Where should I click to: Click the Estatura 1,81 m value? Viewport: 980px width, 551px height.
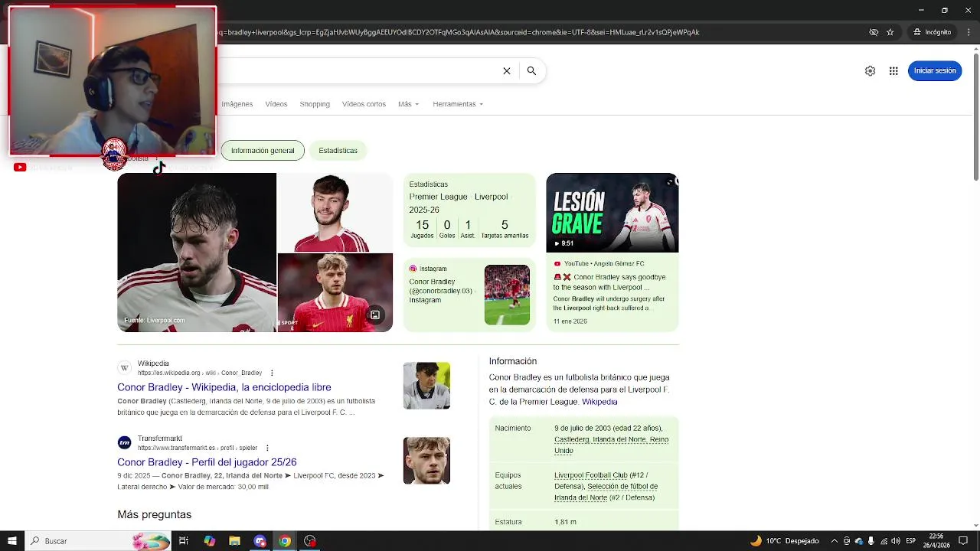[565, 522]
